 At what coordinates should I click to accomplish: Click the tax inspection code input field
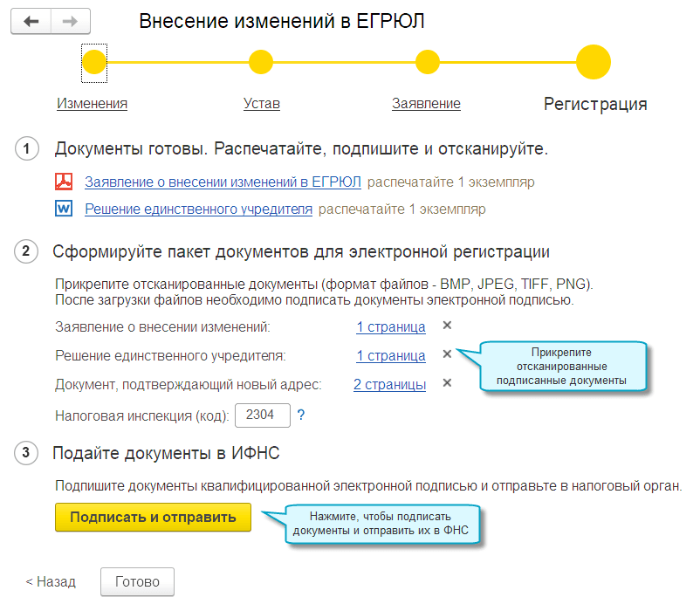[262, 415]
